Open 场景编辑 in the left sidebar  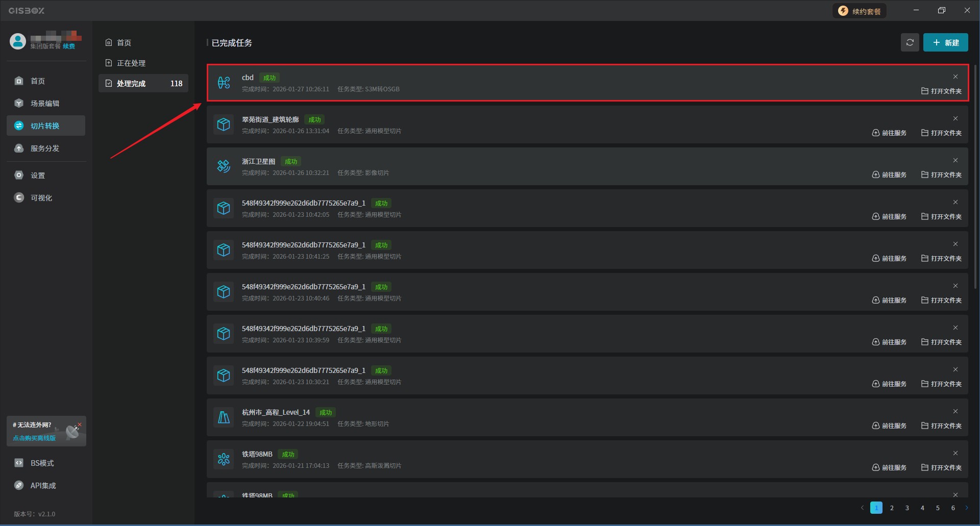(x=45, y=104)
